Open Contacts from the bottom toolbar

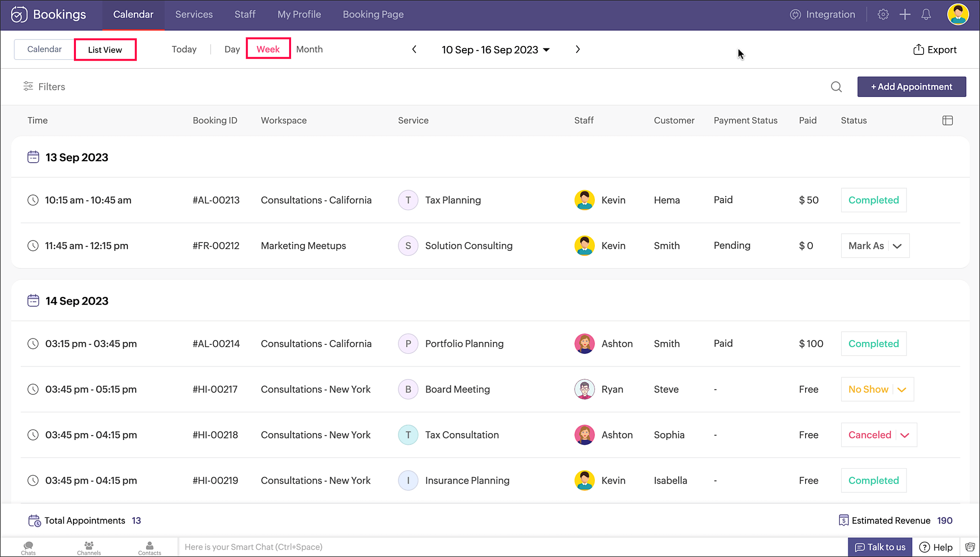tap(149, 547)
